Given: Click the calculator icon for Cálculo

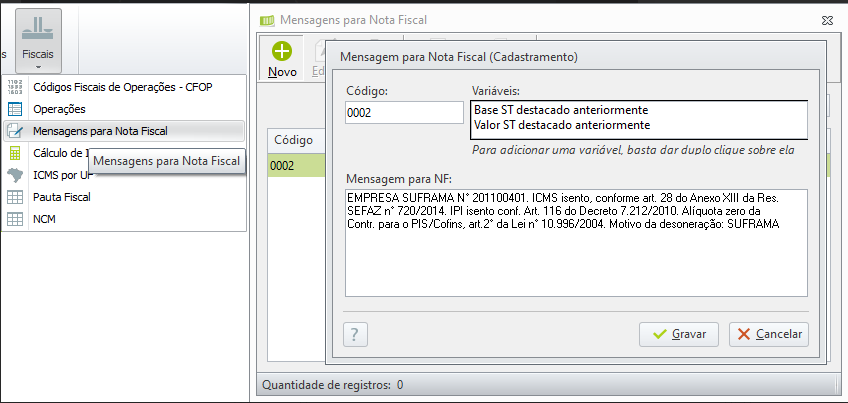Looking at the screenshot, I should [x=15, y=153].
